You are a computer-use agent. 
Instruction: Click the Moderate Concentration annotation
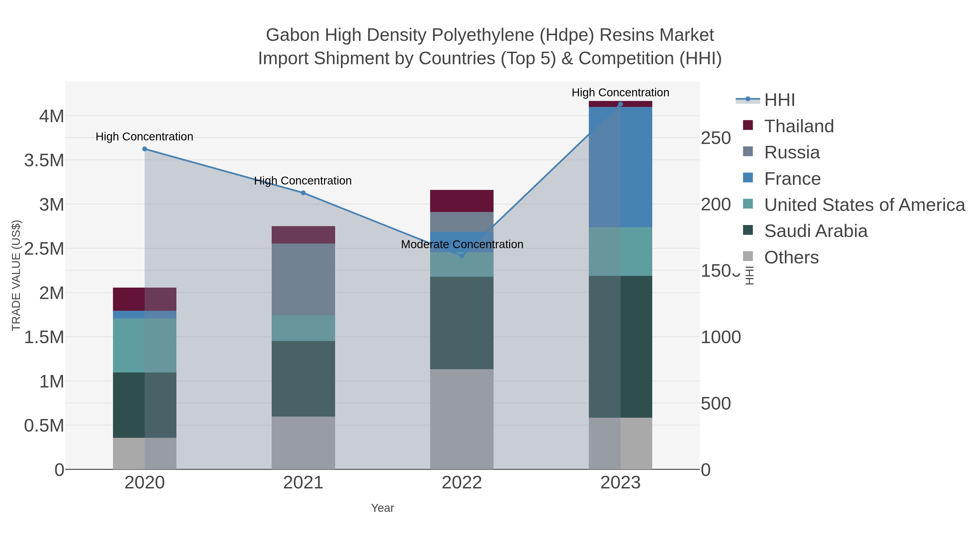click(x=462, y=245)
